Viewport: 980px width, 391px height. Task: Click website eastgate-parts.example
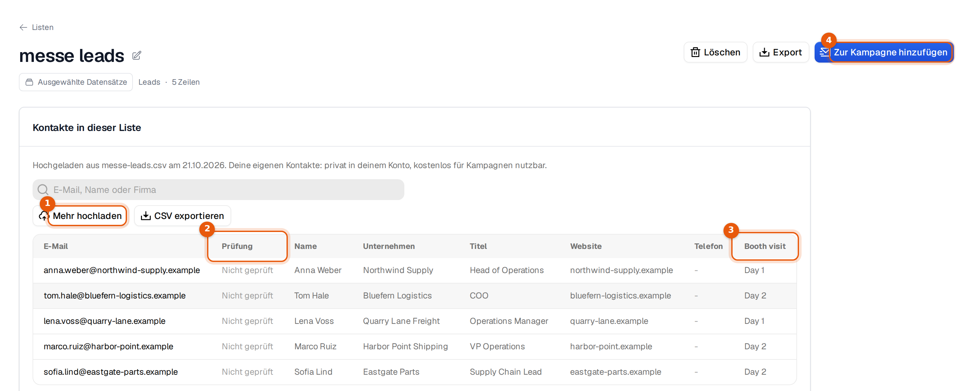[615, 372]
